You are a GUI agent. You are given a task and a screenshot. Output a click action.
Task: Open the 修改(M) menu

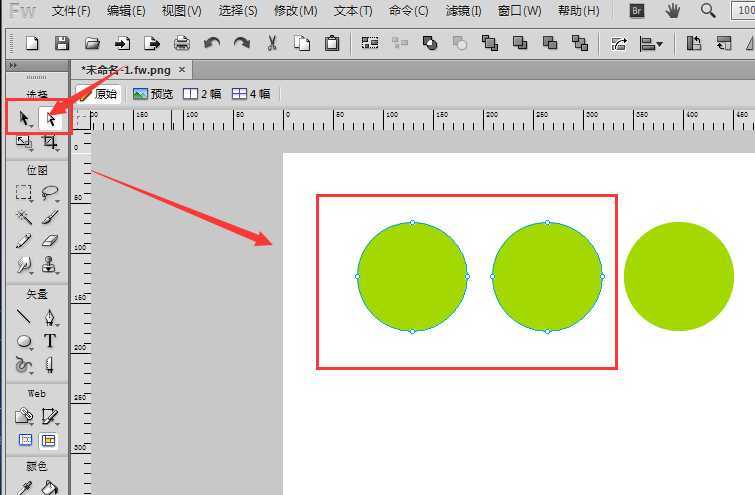[295, 11]
